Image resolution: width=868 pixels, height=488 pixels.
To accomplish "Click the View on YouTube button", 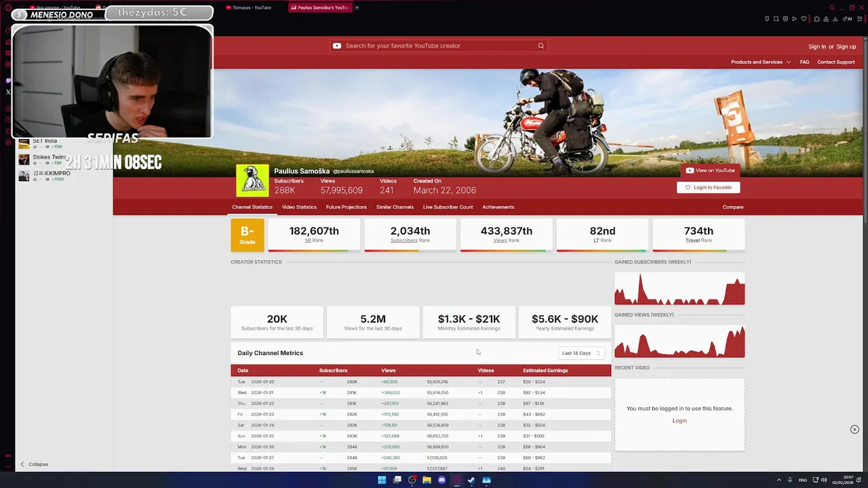I will pyautogui.click(x=710, y=171).
